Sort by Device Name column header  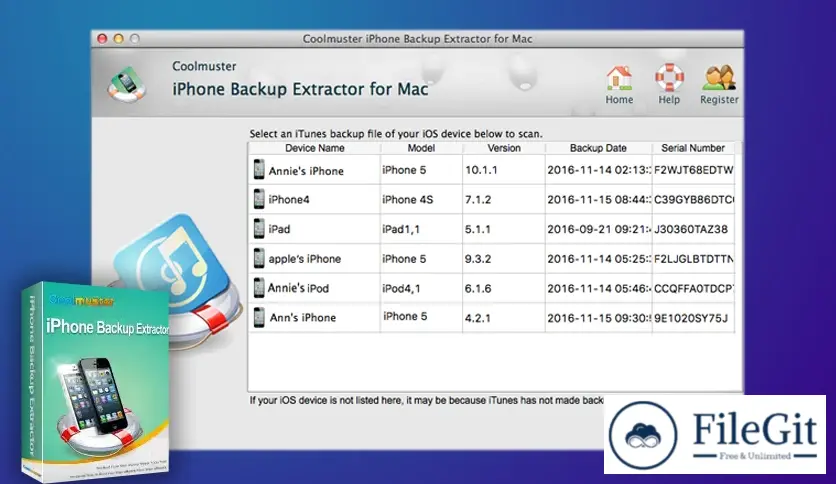315,148
